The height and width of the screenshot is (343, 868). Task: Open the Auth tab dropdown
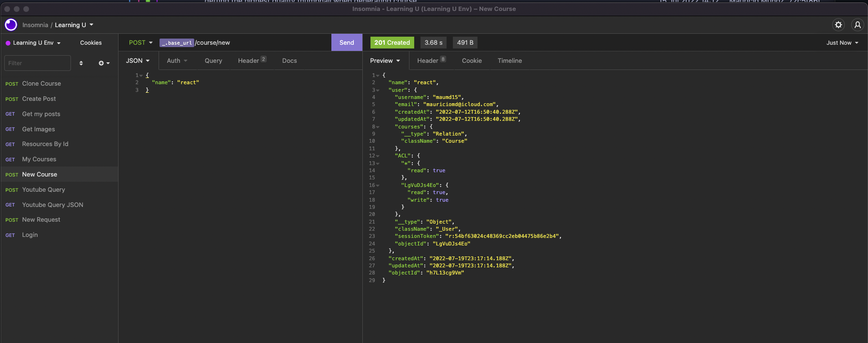[x=177, y=60]
